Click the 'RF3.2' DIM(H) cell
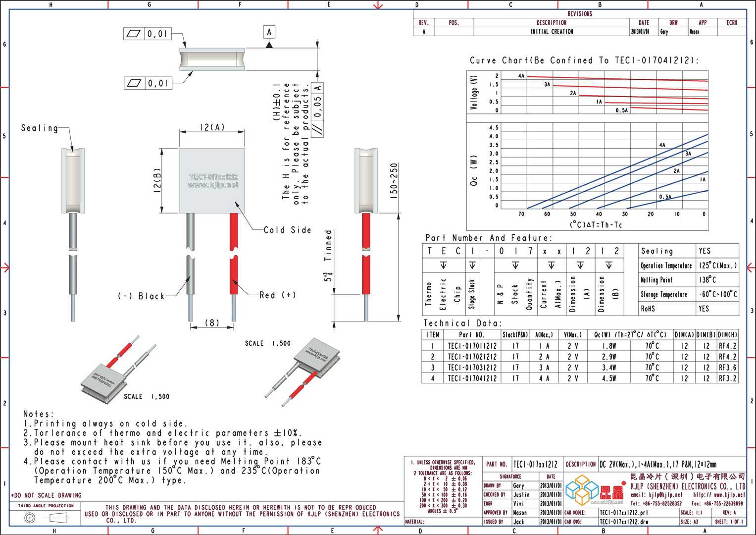The width and height of the screenshot is (756, 535). [x=727, y=378]
